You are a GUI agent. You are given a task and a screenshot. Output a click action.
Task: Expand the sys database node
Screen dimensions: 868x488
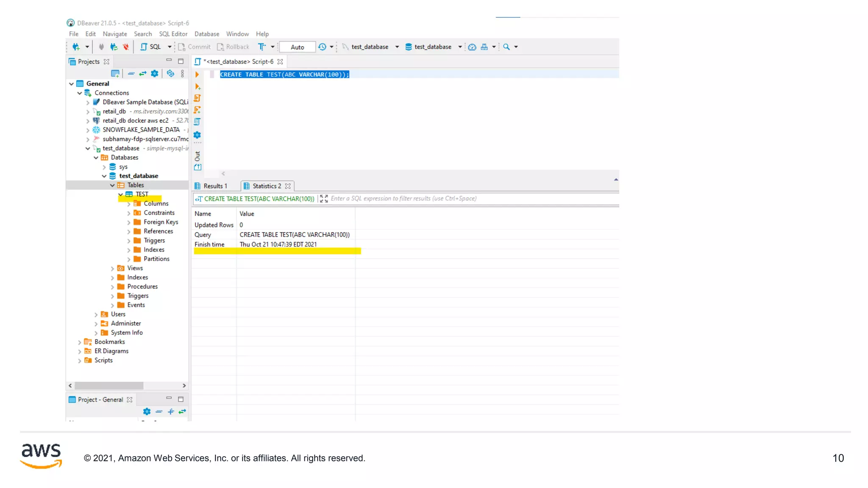pos(104,167)
